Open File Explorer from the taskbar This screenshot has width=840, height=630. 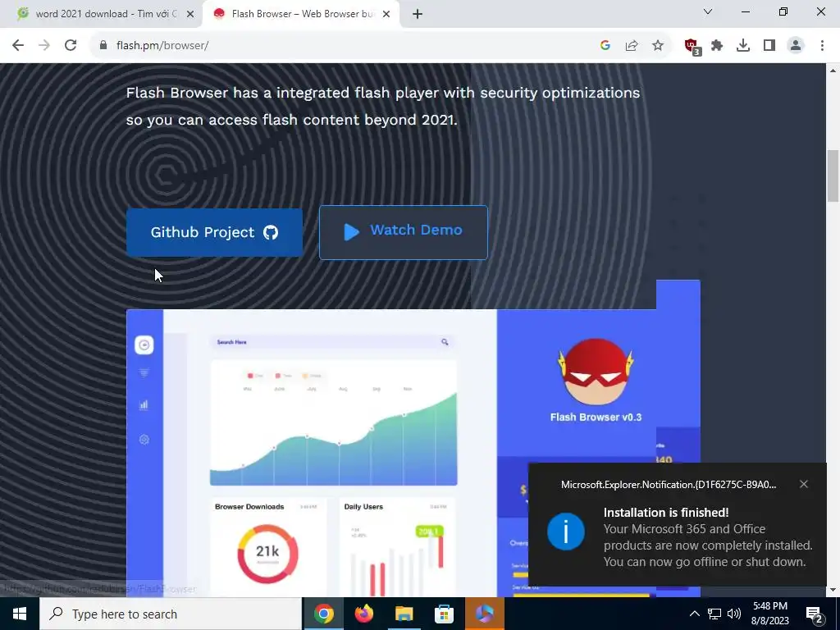[x=404, y=614]
